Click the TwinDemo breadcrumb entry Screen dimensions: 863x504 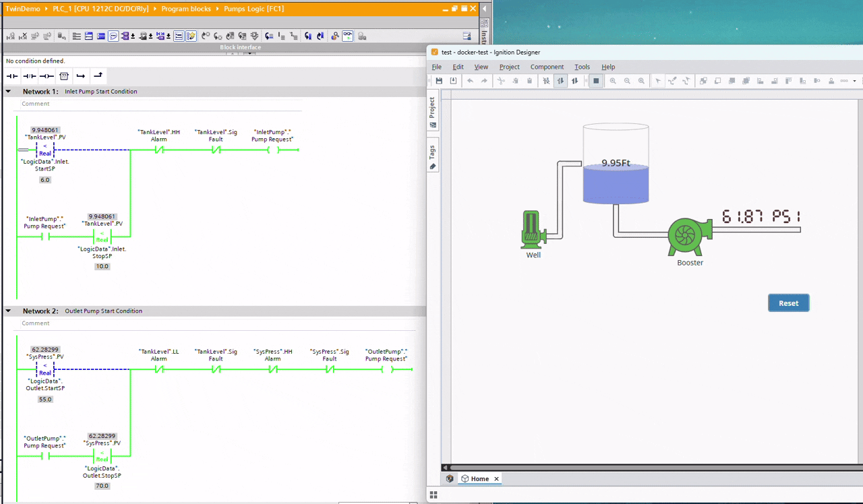tap(23, 9)
